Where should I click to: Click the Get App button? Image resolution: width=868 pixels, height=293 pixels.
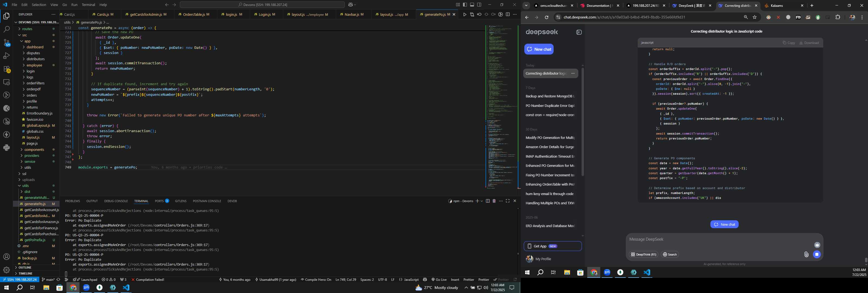click(x=553, y=246)
